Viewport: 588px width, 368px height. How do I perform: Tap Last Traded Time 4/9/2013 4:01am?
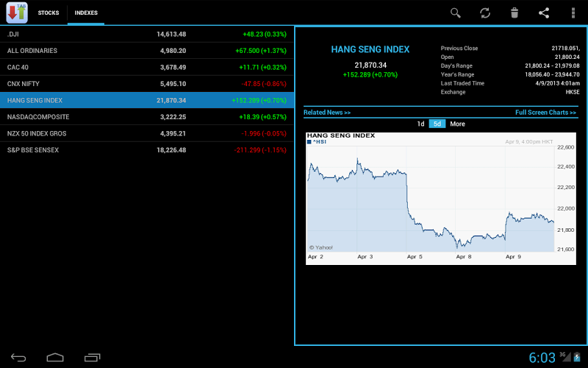click(x=558, y=83)
